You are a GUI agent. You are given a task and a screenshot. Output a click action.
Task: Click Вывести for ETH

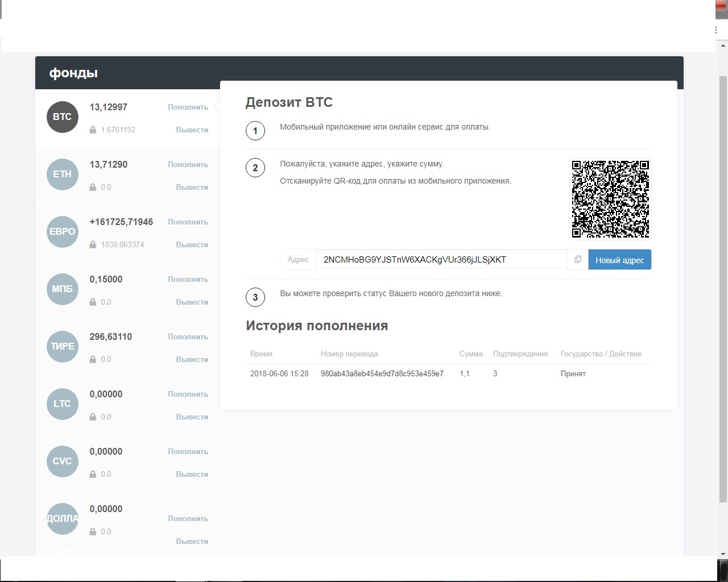pyautogui.click(x=192, y=187)
